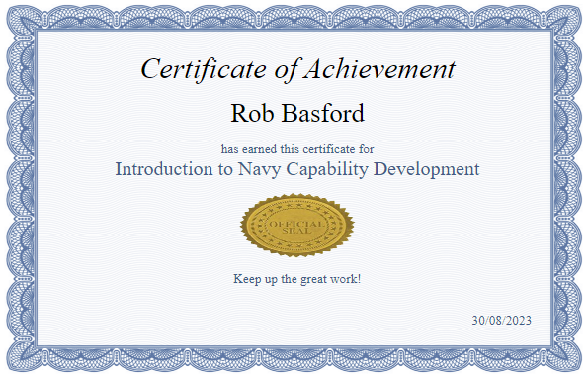Click the blue ornamental guilloche border
The width and height of the screenshot is (588, 376).
pos(294,17)
